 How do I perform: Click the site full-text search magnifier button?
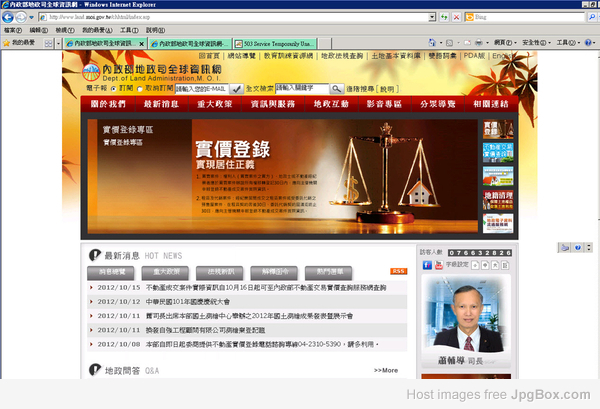click(x=336, y=89)
